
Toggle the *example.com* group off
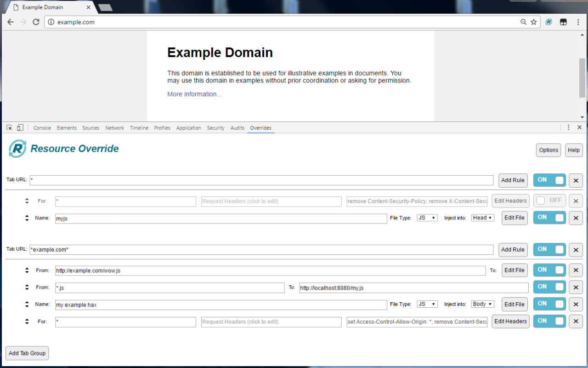click(549, 250)
